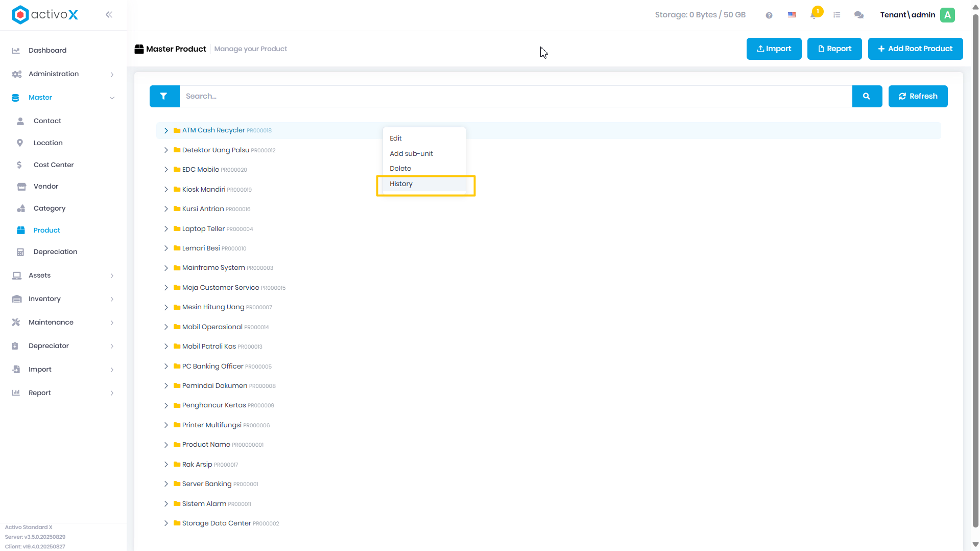Choose Add sub-unit from context menu

pyautogui.click(x=424, y=153)
